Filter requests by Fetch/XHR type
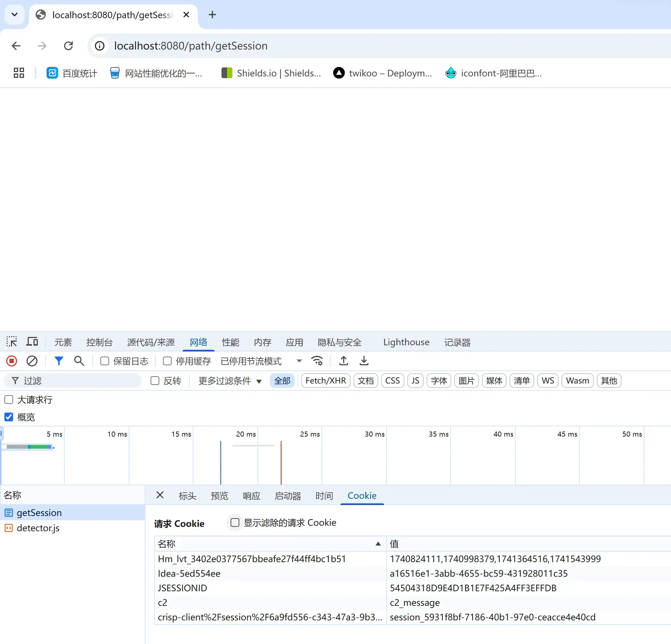 [x=325, y=381]
